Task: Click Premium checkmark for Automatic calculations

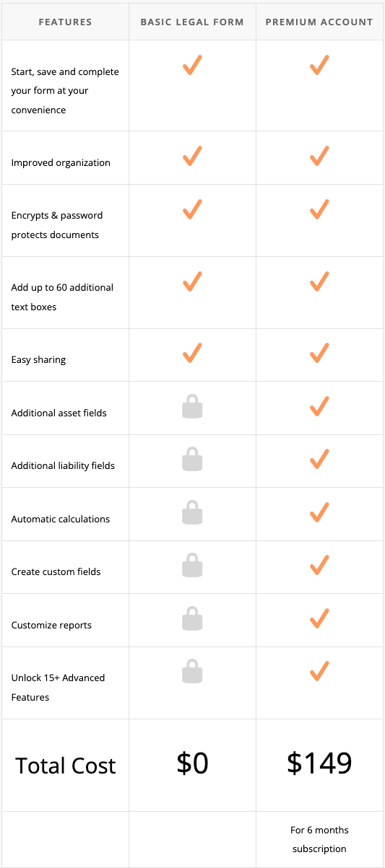Action: [x=319, y=512]
